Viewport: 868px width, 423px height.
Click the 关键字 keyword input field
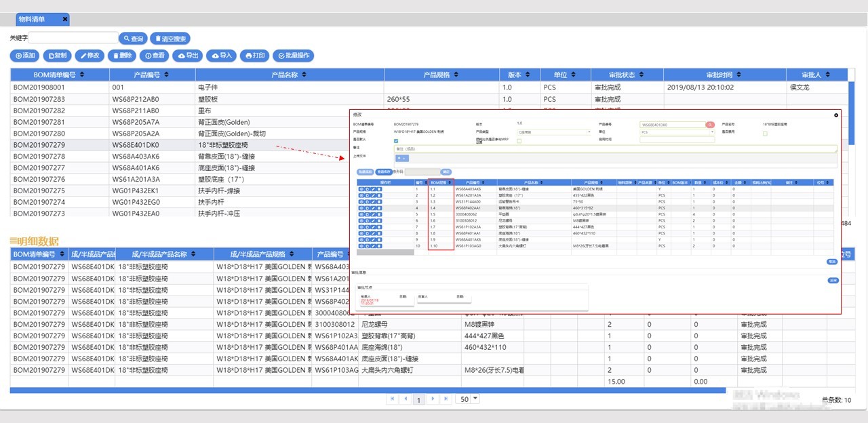coord(73,39)
